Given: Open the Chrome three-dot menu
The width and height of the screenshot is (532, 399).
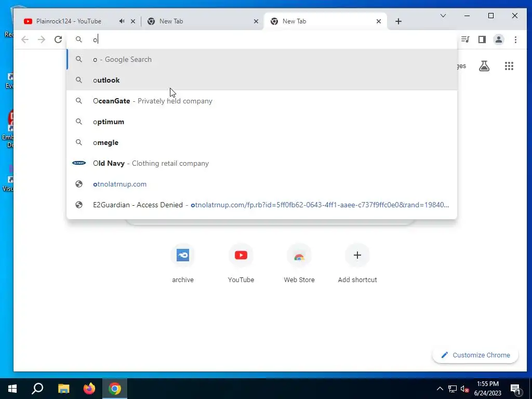Looking at the screenshot, I should click(515, 39).
